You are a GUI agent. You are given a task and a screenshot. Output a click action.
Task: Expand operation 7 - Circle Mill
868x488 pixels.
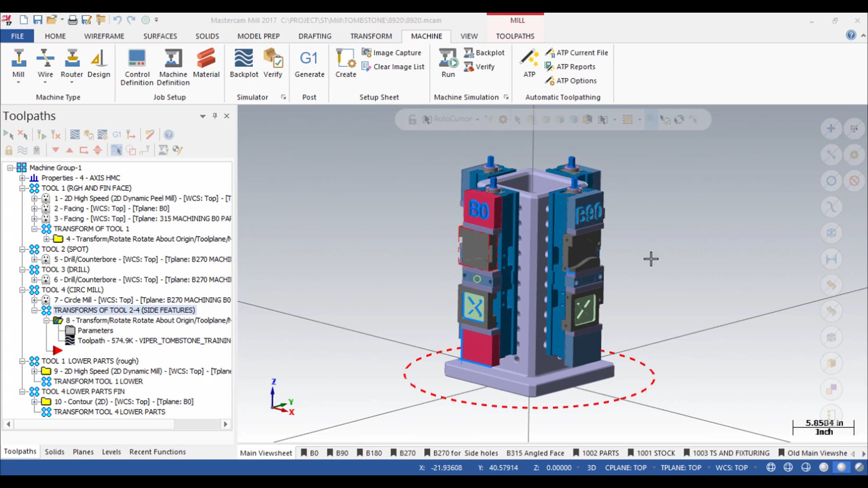tap(34, 300)
